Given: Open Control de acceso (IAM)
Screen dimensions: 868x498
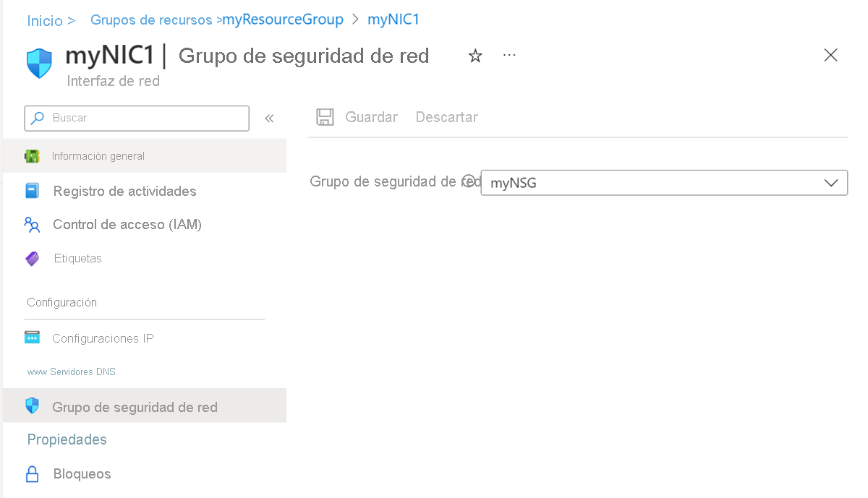Looking at the screenshot, I should point(127,225).
